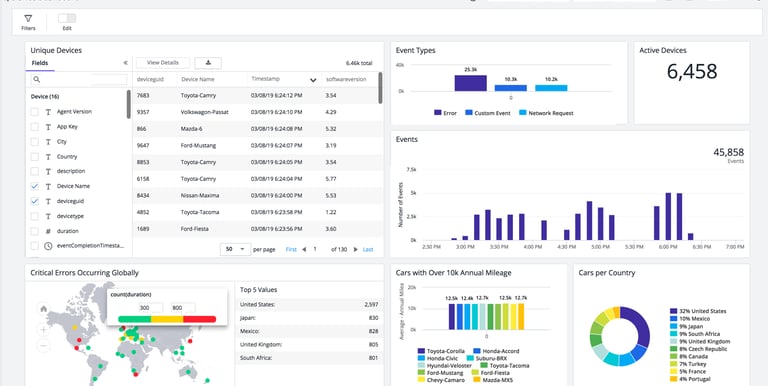Image resolution: width=768 pixels, height=386 pixels.
Task: Click the previous page arrow
Action: click(x=304, y=249)
